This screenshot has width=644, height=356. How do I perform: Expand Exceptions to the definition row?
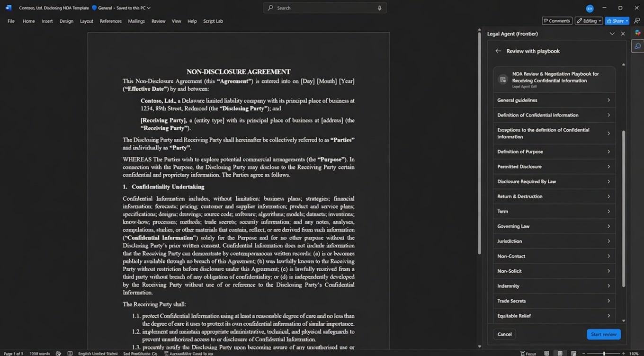tap(554, 133)
